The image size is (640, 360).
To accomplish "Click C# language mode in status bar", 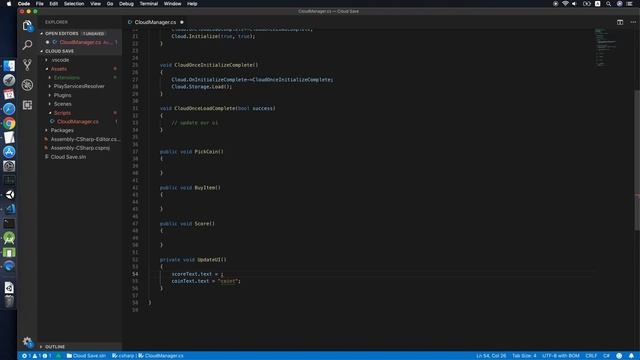I will click(x=606, y=356).
